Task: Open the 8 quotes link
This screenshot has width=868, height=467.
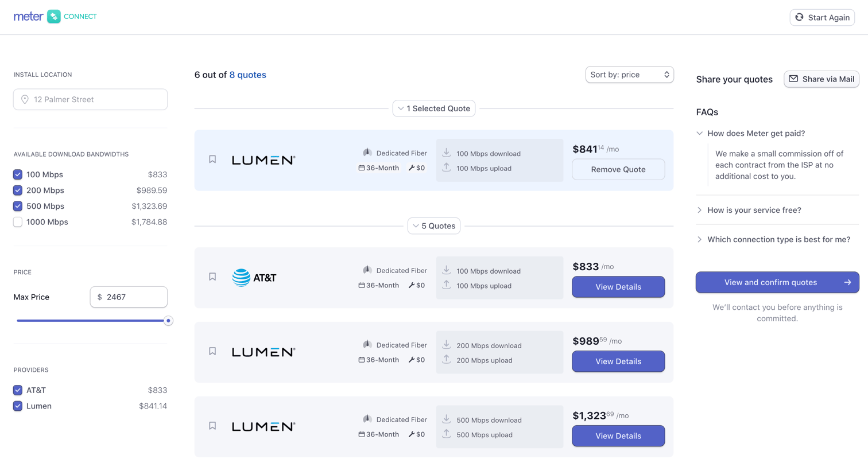Action: (x=248, y=75)
